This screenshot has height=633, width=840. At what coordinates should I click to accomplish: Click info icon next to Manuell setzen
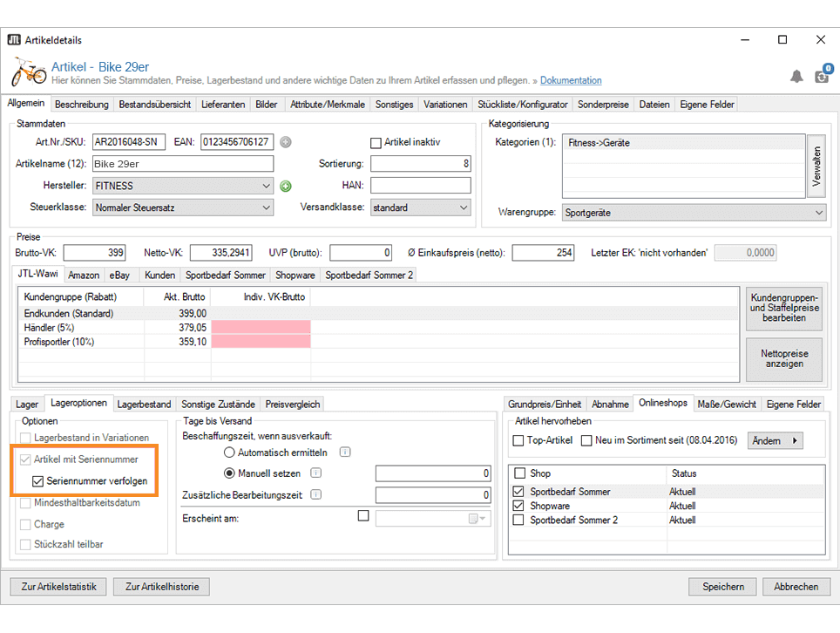click(x=316, y=473)
